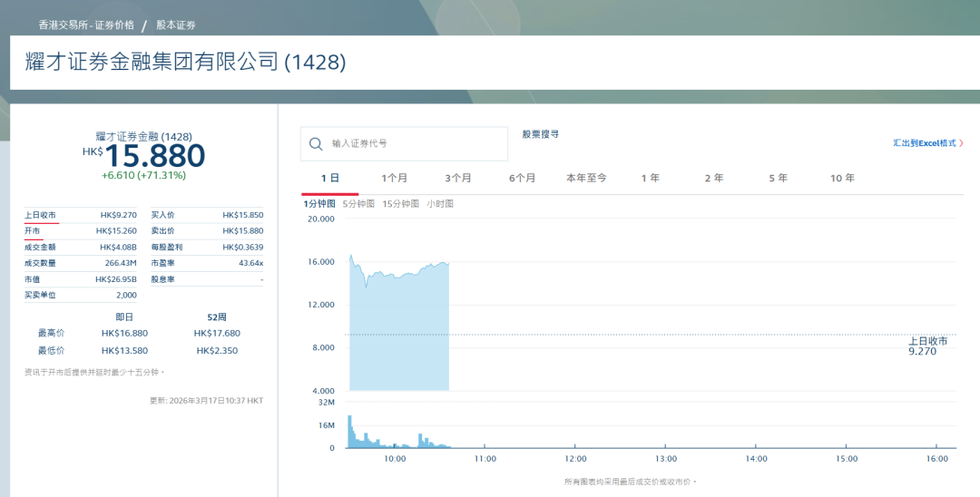Screen dimensions: 980x497
Task: Open the 5年 chart range
Action: coord(778,179)
